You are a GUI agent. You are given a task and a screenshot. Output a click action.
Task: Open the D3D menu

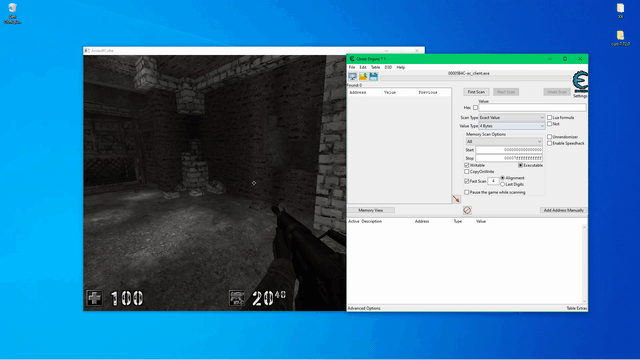tap(388, 67)
